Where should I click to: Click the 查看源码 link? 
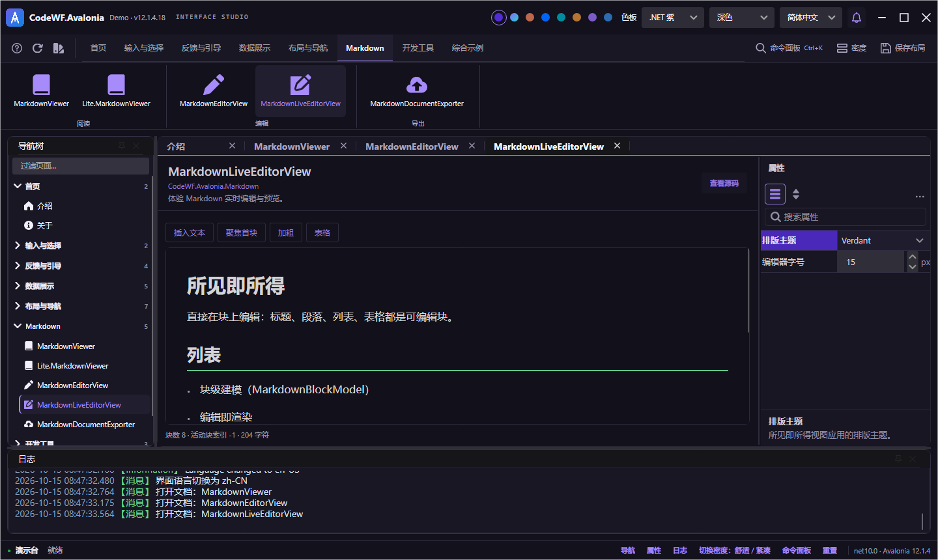point(724,184)
